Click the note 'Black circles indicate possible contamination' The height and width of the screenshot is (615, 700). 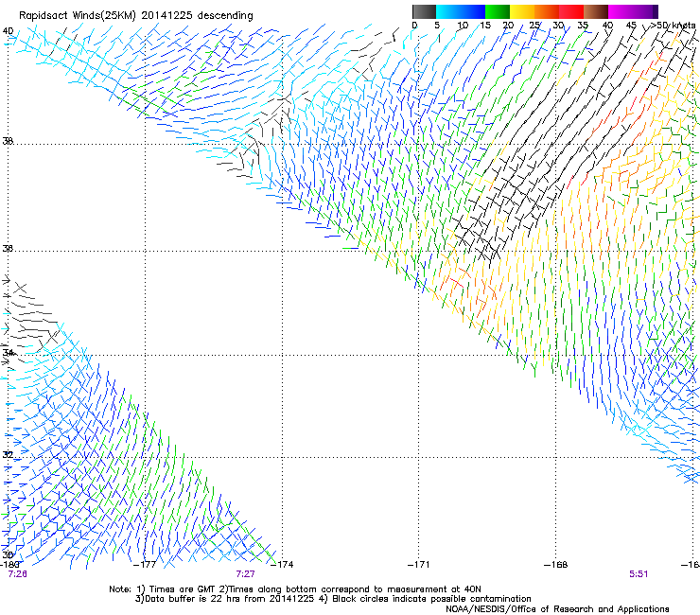pyautogui.click(x=431, y=599)
